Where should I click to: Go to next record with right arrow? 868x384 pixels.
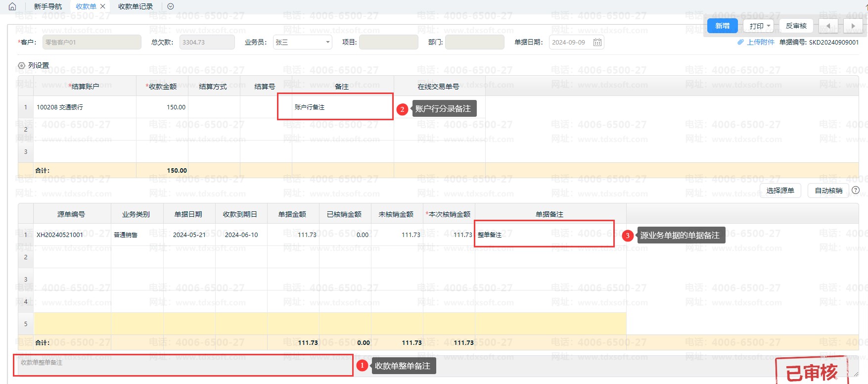[x=853, y=26]
